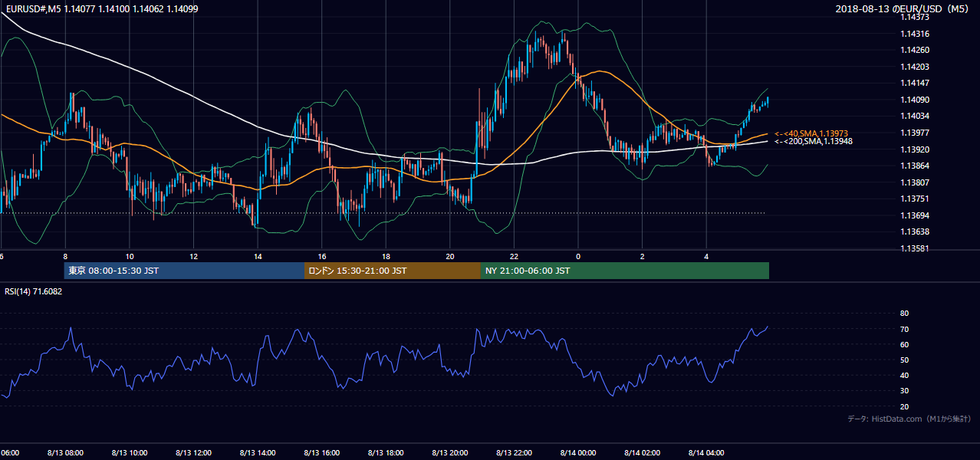The width and height of the screenshot is (980, 460).
Task: Click price level 1.13581 on axis
Action: click(x=915, y=248)
